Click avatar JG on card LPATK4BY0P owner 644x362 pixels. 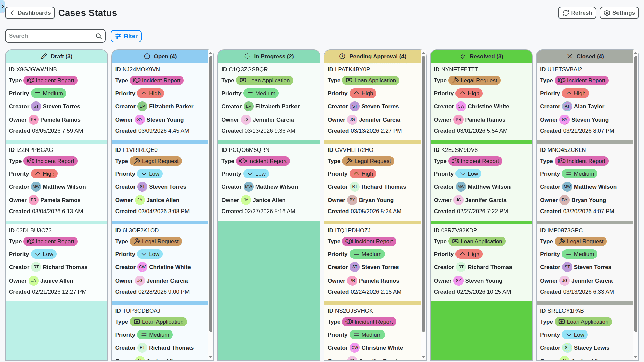tap(352, 120)
